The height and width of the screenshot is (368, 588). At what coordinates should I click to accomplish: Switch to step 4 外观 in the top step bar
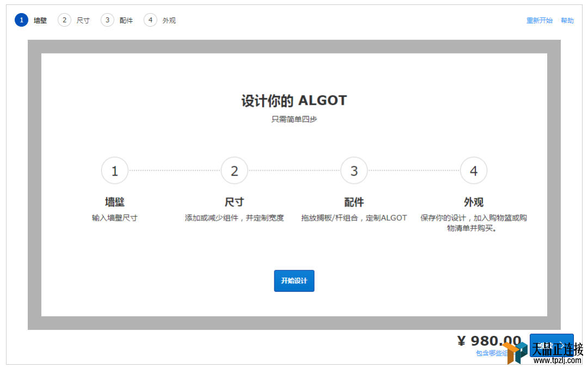(160, 20)
